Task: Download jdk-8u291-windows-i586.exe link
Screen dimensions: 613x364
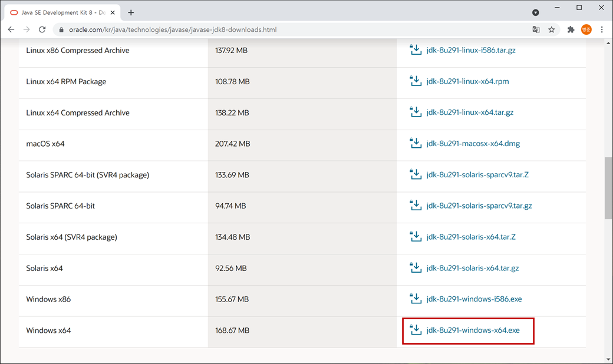Action: pos(474,299)
